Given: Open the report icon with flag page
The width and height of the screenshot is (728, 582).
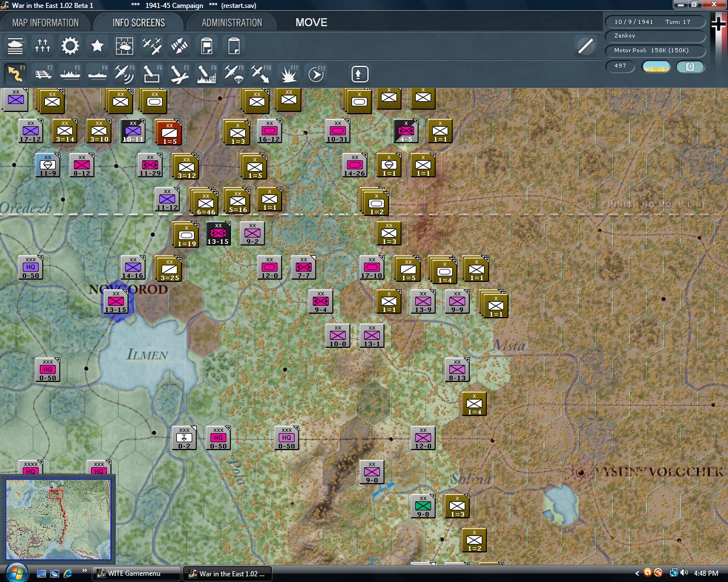Looking at the screenshot, I should click(x=206, y=46).
